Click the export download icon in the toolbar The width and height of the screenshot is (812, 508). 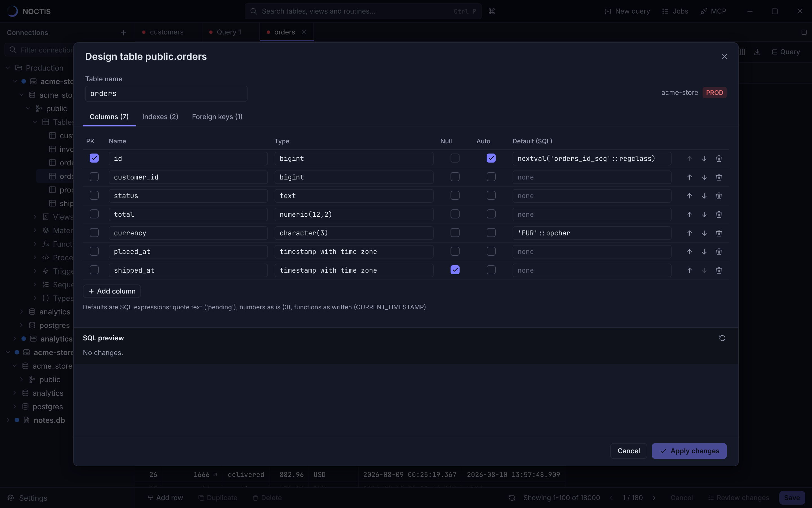pyautogui.click(x=757, y=52)
